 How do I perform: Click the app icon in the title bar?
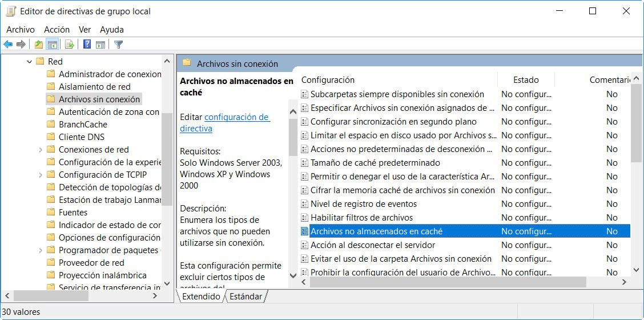point(11,11)
